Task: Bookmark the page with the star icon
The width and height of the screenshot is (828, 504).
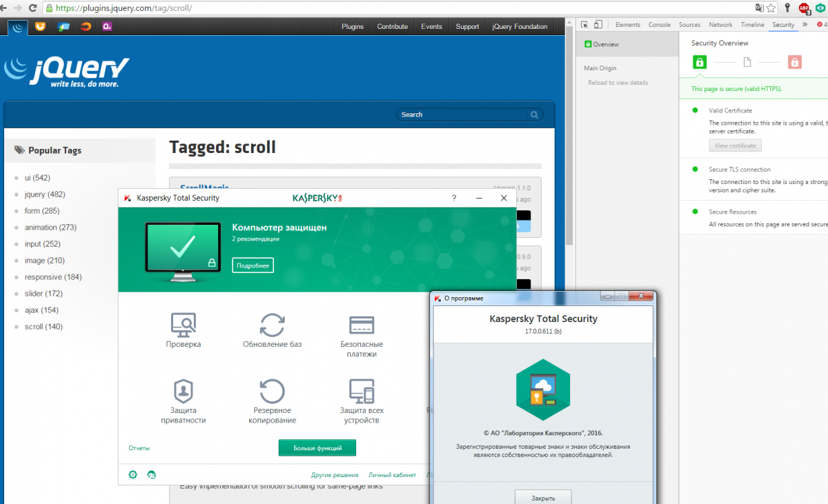Action: [x=771, y=8]
